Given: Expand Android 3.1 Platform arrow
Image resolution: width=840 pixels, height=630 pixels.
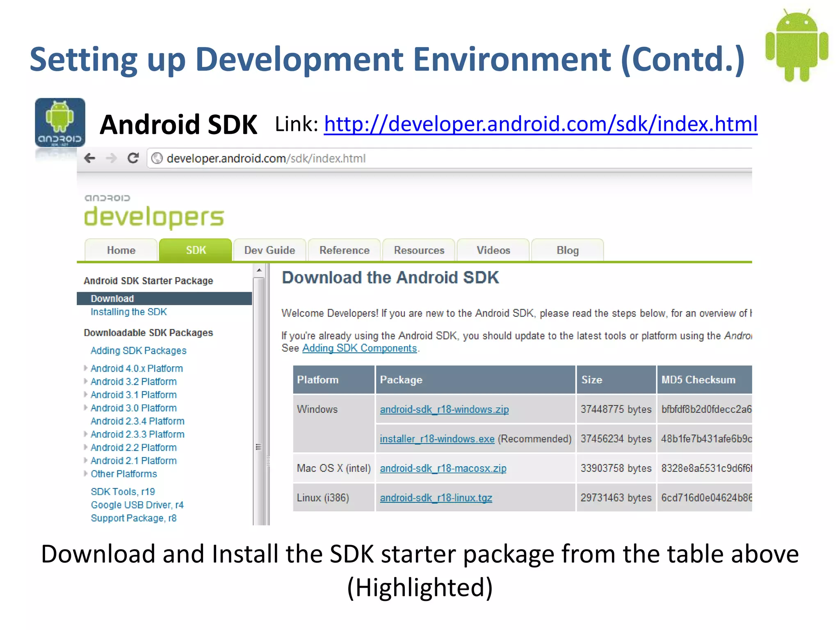Looking at the screenshot, I should pyautogui.click(x=85, y=394).
